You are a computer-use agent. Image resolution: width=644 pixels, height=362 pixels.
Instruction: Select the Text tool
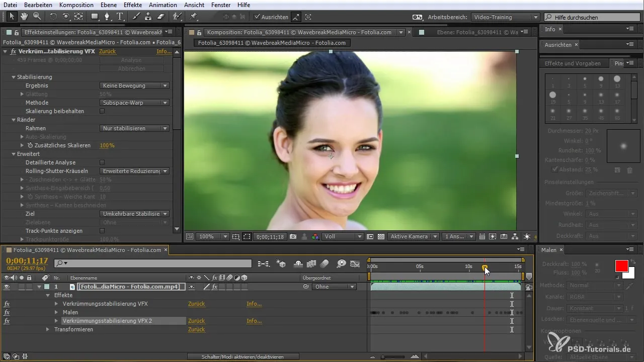120,17
